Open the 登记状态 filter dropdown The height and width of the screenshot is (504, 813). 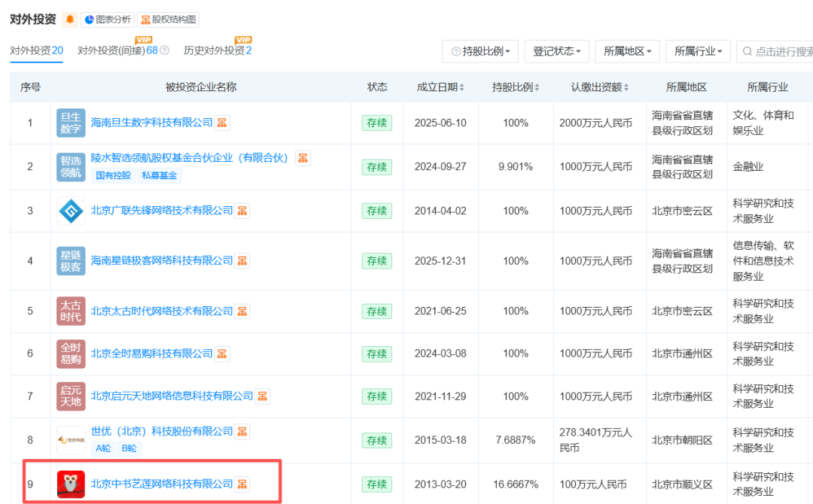557,51
